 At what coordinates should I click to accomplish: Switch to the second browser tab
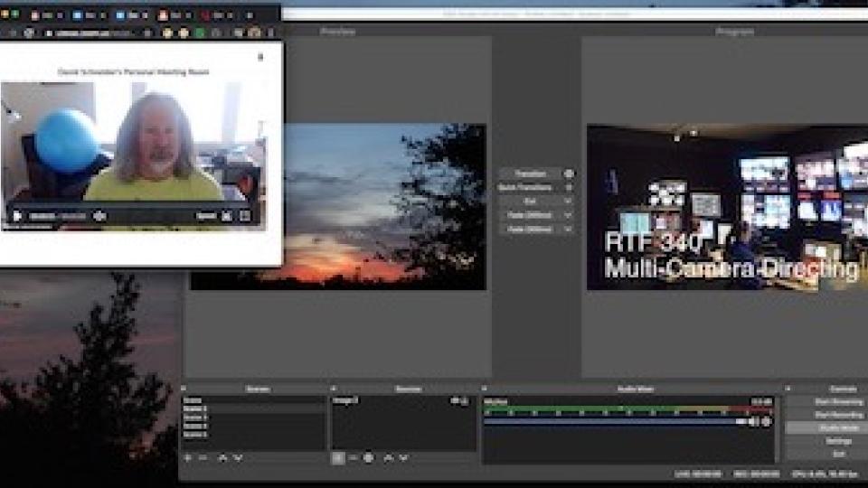(x=89, y=15)
